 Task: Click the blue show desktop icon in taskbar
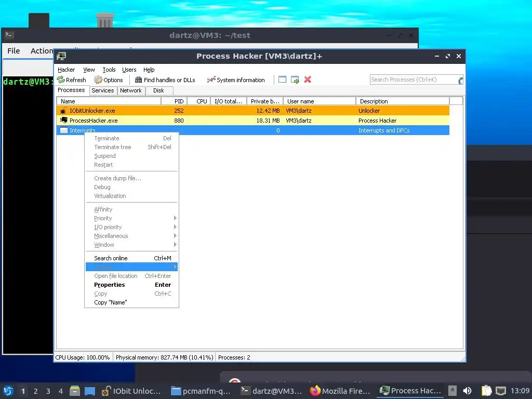tap(89, 391)
